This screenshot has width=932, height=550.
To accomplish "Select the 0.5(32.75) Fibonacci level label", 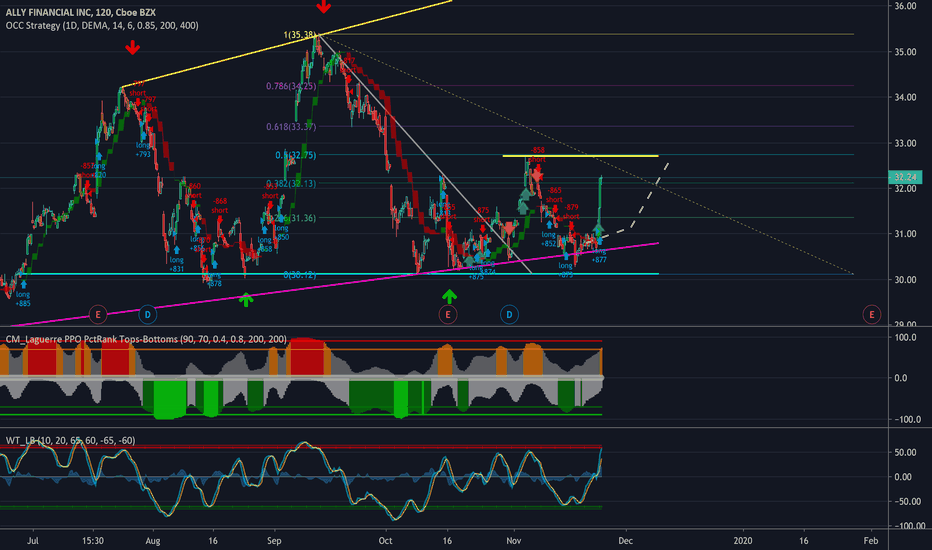I will point(295,155).
